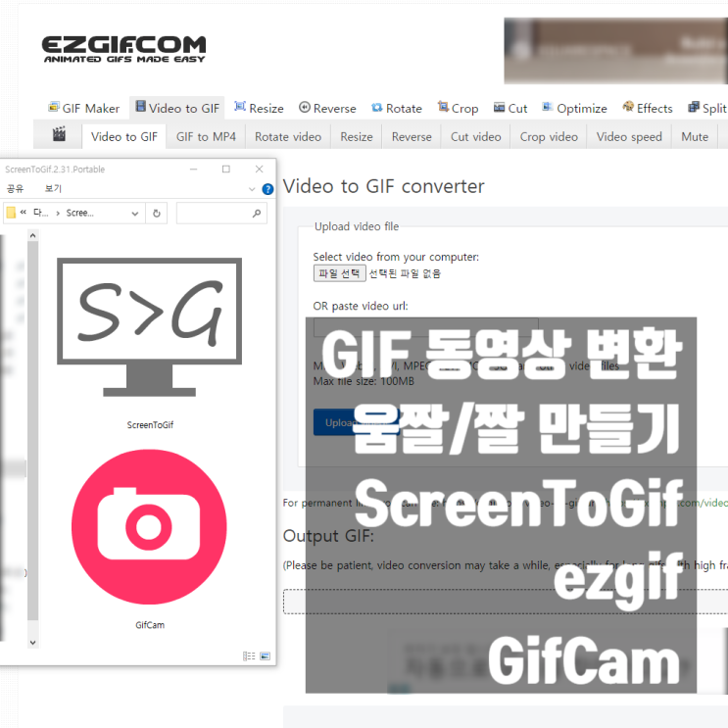The height and width of the screenshot is (728, 728).
Task: Click the scroll up arrow in Explorer
Action: [32, 235]
